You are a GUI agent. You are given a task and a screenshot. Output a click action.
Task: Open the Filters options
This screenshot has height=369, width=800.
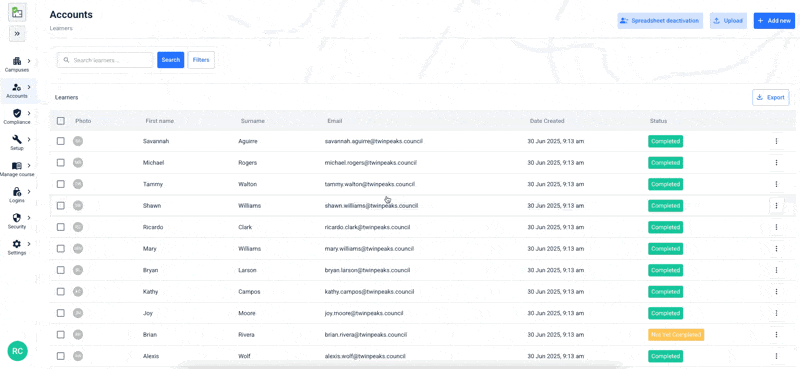201,60
